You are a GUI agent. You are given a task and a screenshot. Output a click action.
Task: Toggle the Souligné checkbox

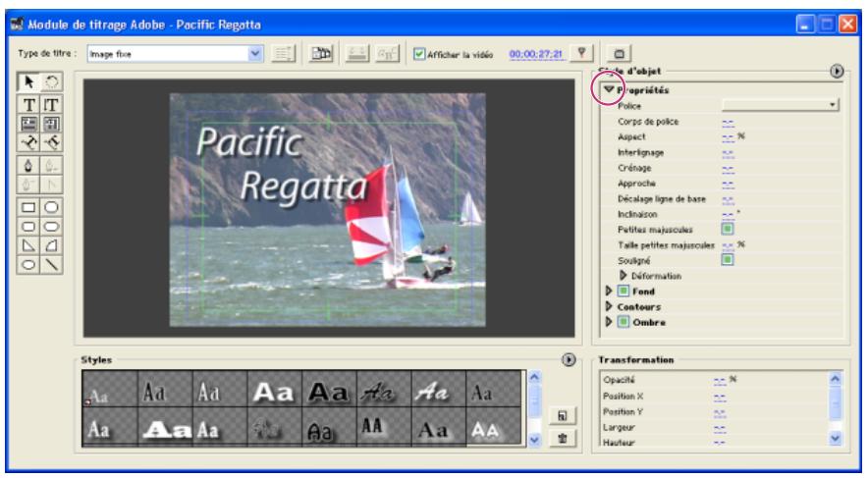pyautogui.click(x=728, y=259)
